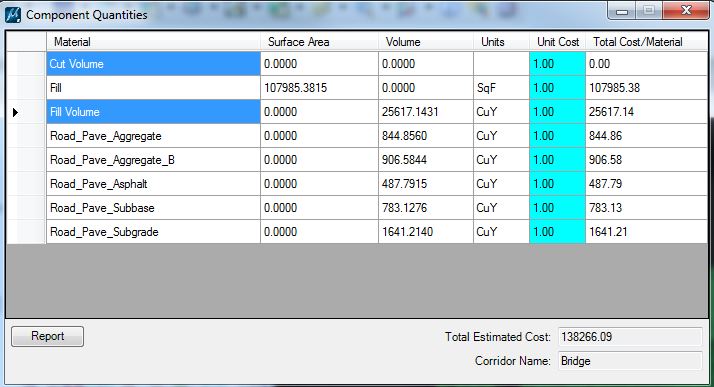Select the Fill Volume material cell
Screen dimensions: 714x387
[x=153, y=112]
